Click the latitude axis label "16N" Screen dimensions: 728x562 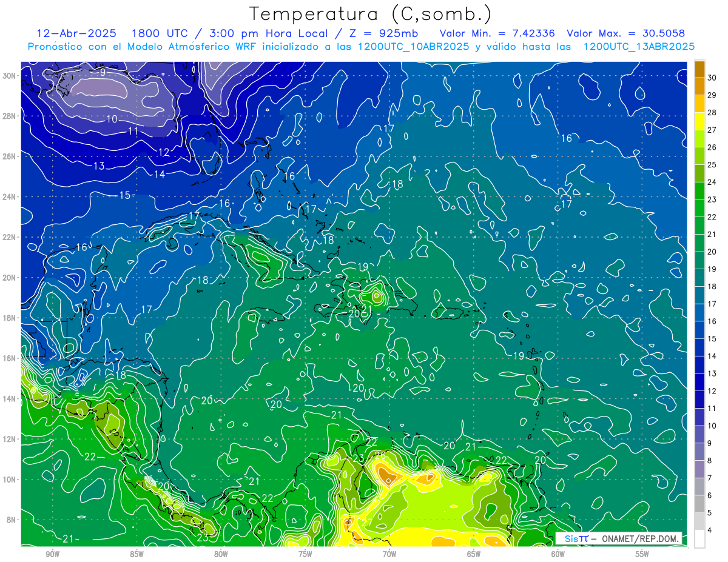tap(10, 358)
